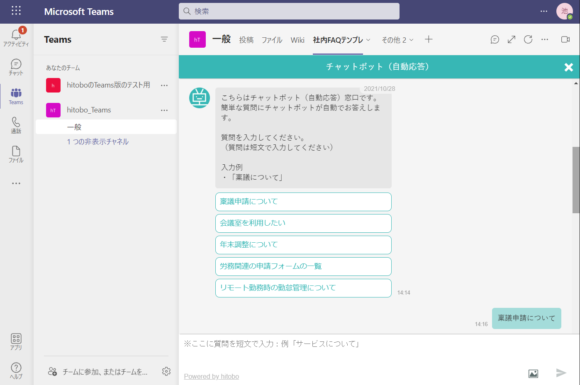Open more options for hitobo_Teams team
580x385 pixels.
click(164, 110)
